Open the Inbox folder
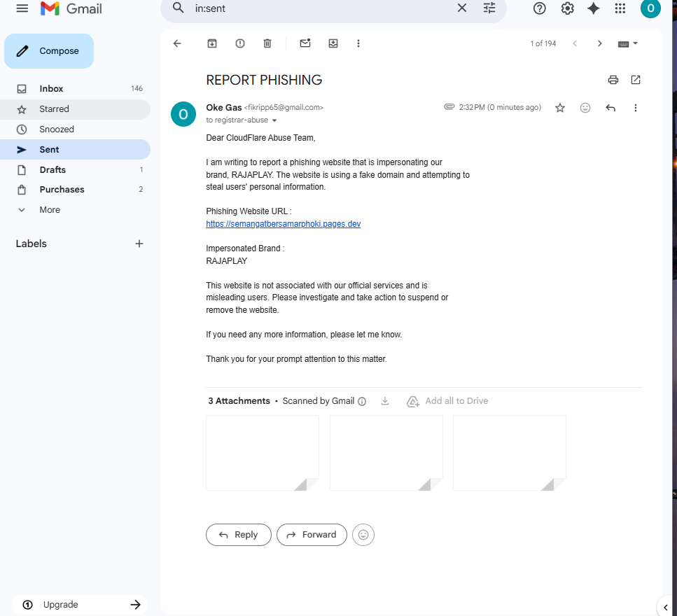Screen dimensions: 677x616 point(75,88)
